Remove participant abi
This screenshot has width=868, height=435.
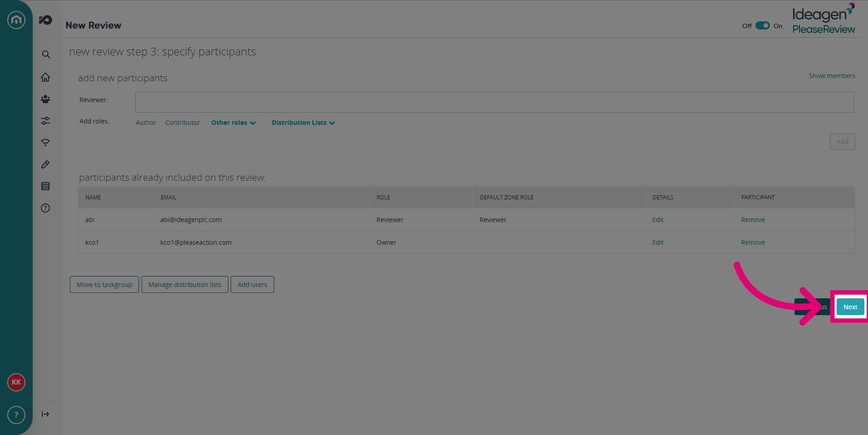coord(753,220)
